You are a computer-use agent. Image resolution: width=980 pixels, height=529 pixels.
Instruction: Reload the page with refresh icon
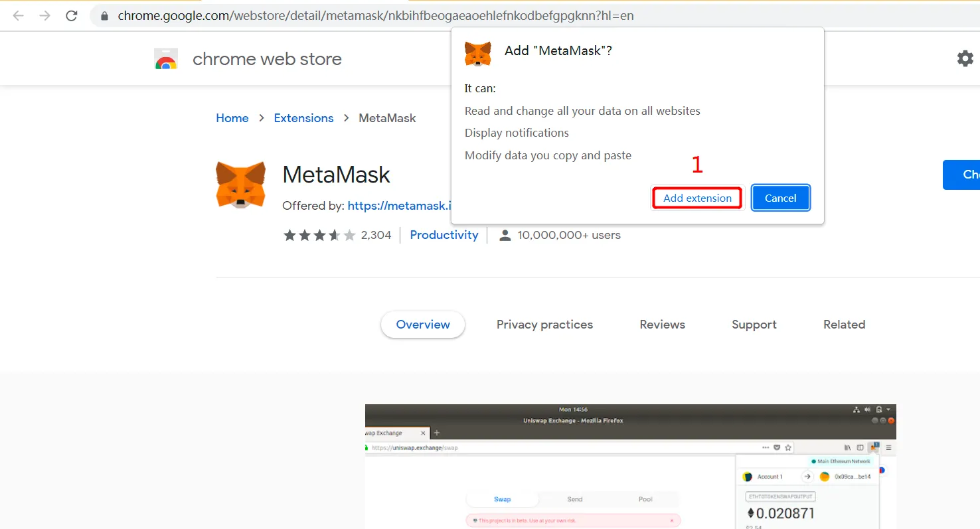click(72, 16)
